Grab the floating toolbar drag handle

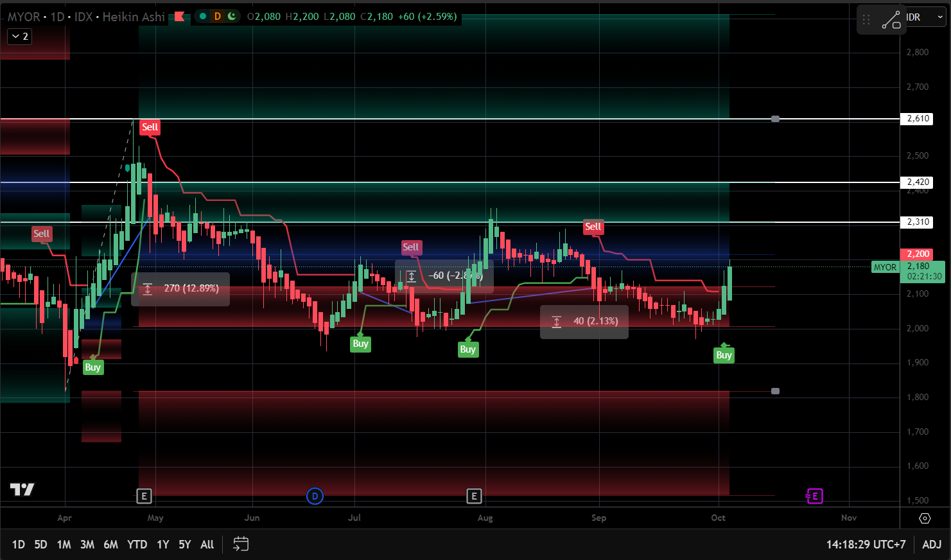tap(866, 20)
